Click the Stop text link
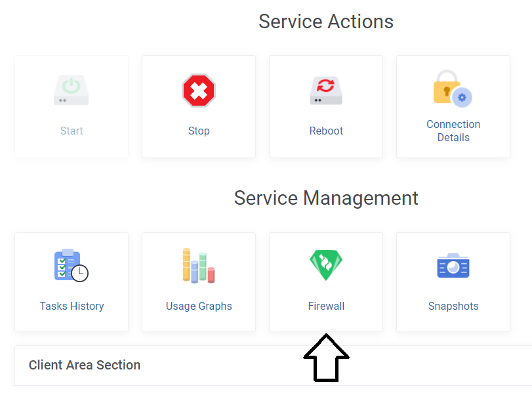Screen dimensions: 532x399 coord(199,131)
